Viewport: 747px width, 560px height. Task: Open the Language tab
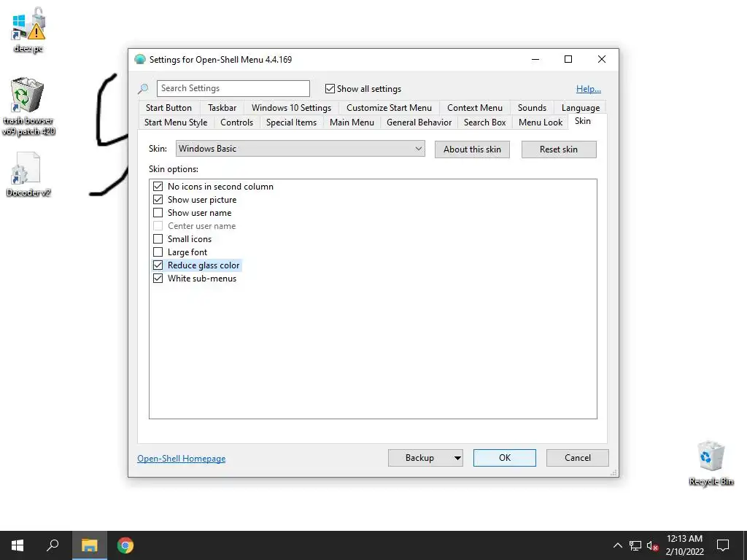click(x=580, y=108)
